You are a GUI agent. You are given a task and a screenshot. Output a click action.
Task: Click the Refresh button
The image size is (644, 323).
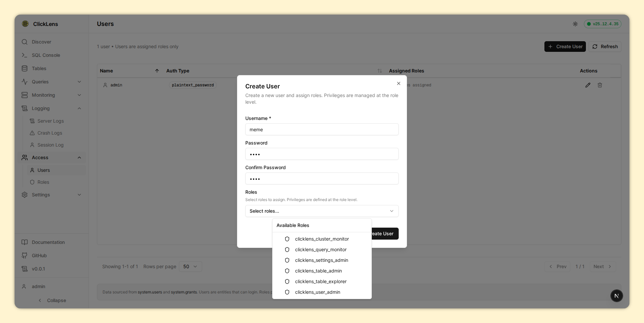tap(605, 47)
